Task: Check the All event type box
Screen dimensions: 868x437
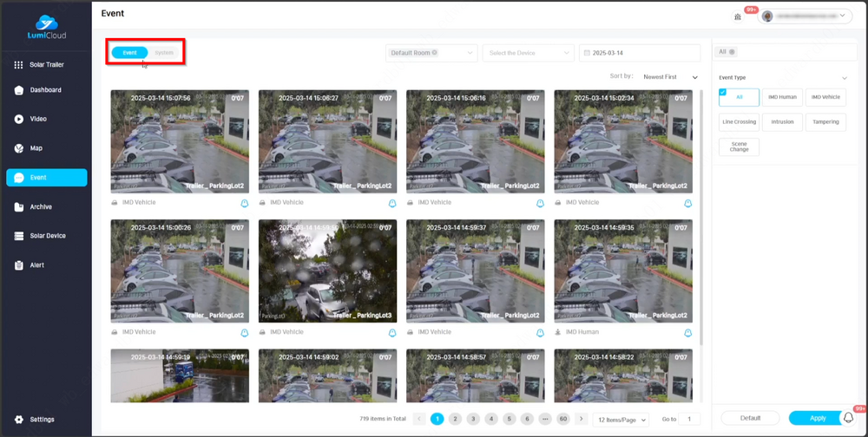Action: click(x=739, y=97)
